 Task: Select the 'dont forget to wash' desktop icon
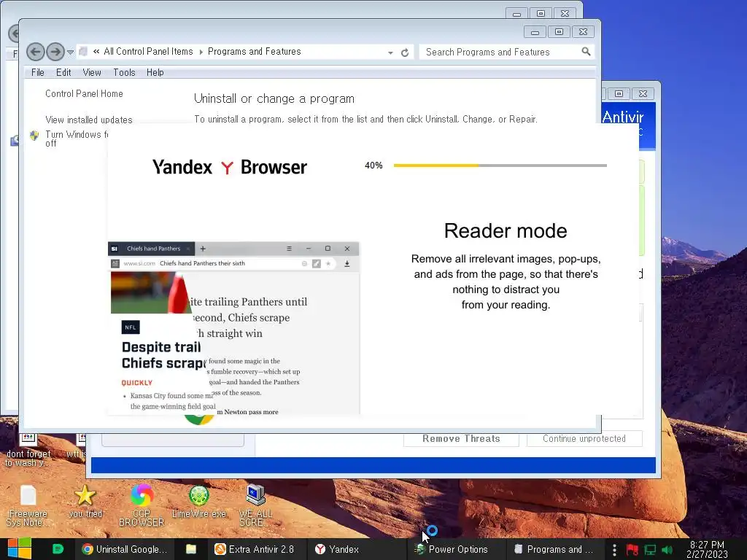tap(28, 450)
